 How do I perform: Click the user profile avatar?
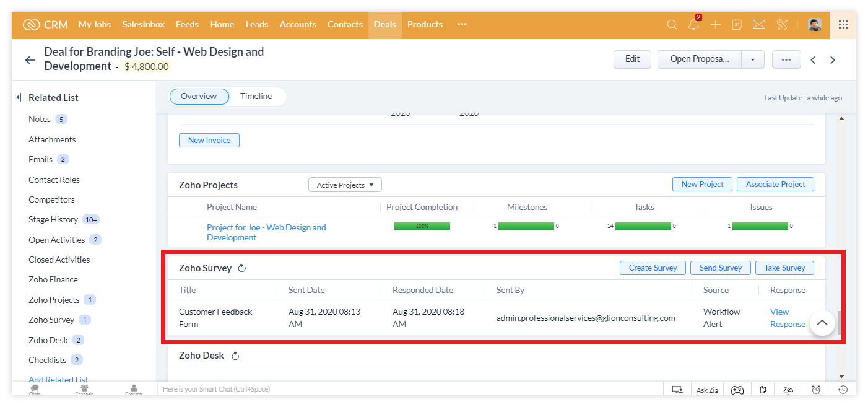(815, 25)
